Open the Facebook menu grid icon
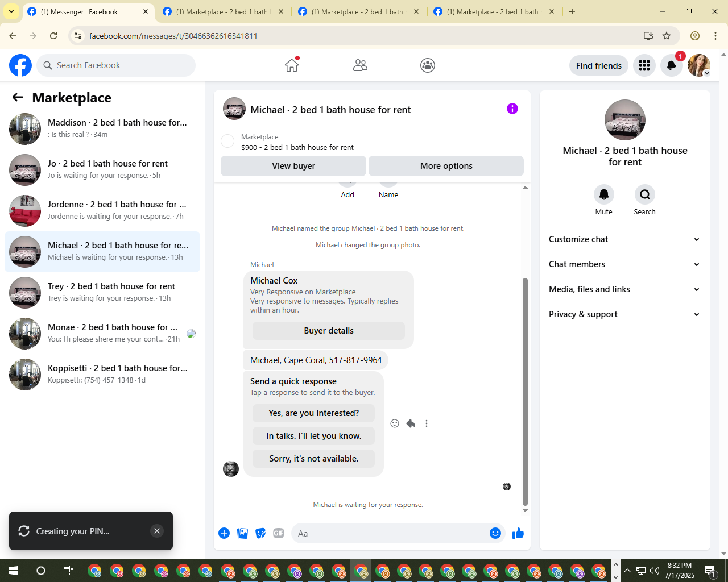This screenshot has height=582, width=728. [x=644, y=65]
